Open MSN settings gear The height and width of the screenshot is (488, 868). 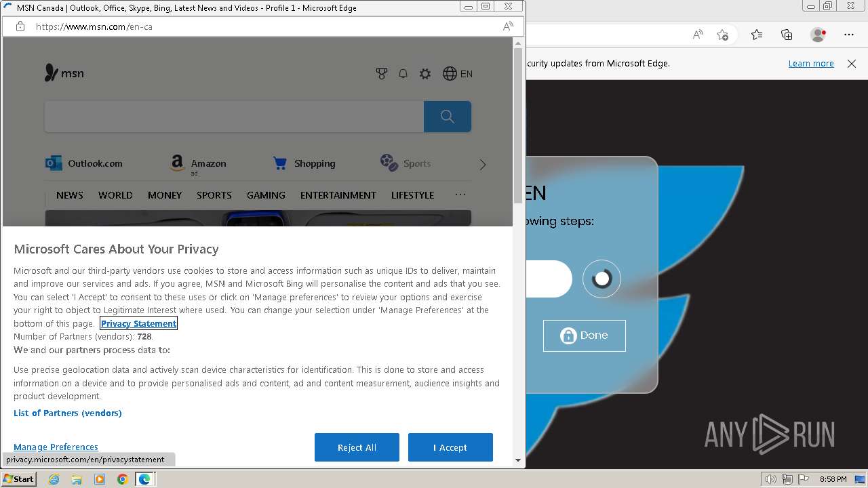coord(425,73)
